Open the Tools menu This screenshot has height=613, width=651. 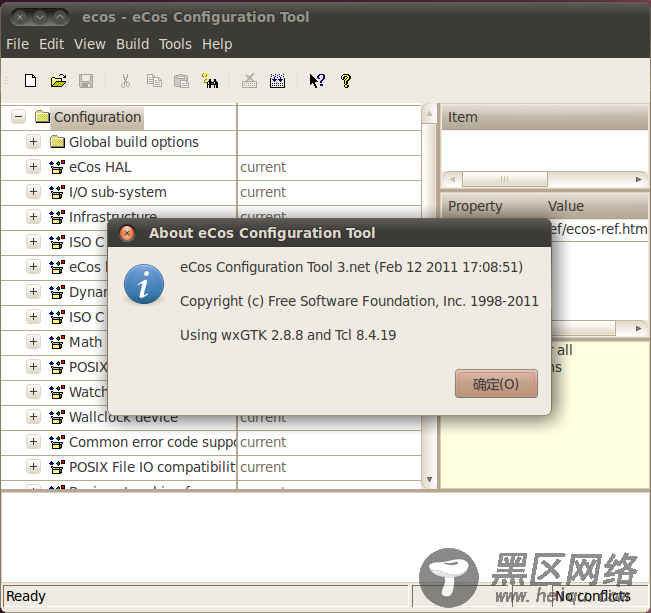click(x=175, y=44)
